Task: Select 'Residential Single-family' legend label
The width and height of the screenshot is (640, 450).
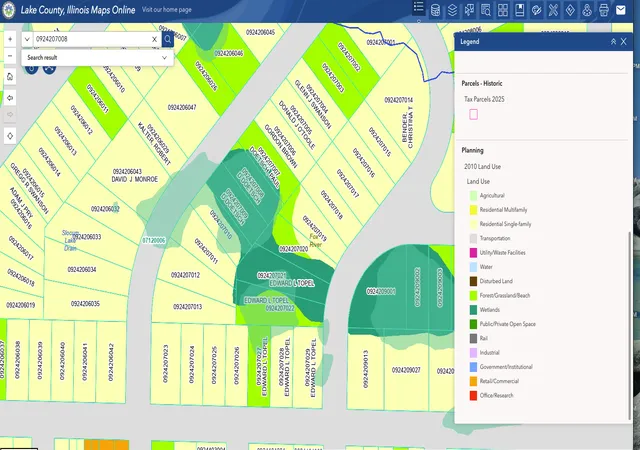Action: coord(505,224)
